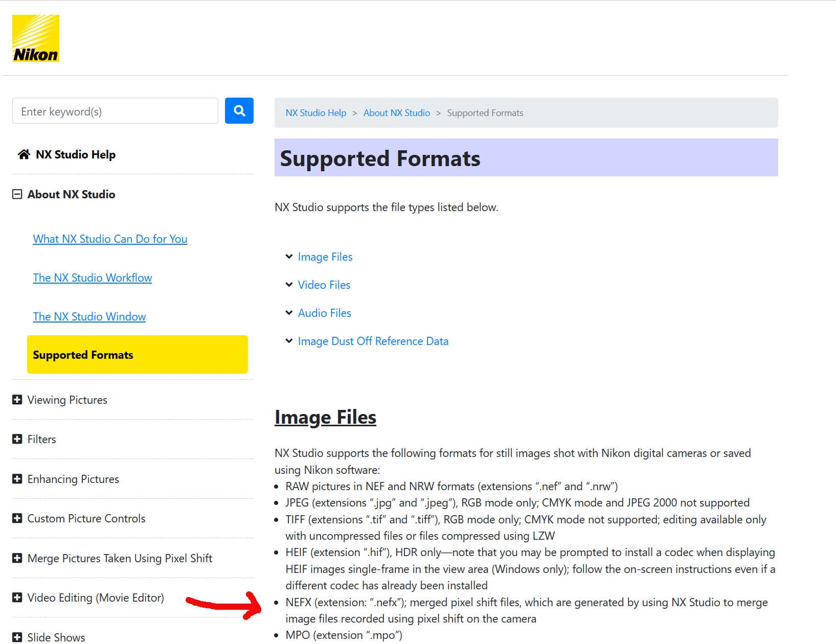The width and height of the screenshot is (836, 644).
Task: Click the chevron beside Video Files link
Action: point(289,285)
